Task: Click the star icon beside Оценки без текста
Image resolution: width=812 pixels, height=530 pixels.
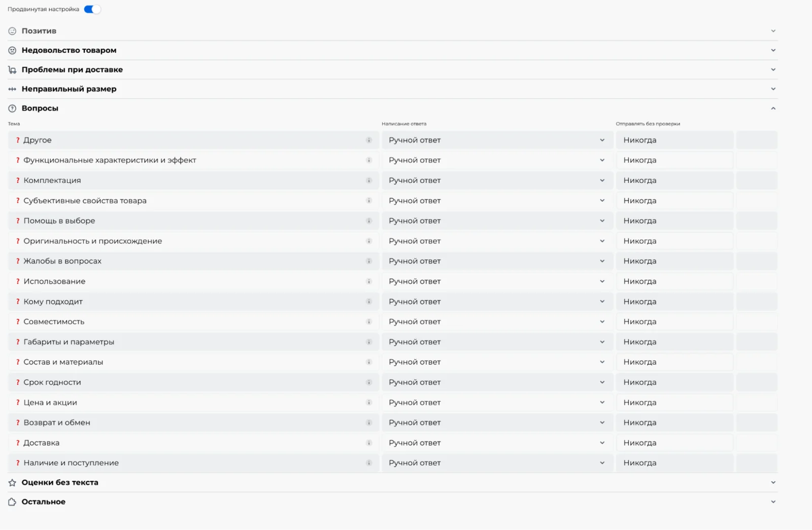Action: coord(12,483)
